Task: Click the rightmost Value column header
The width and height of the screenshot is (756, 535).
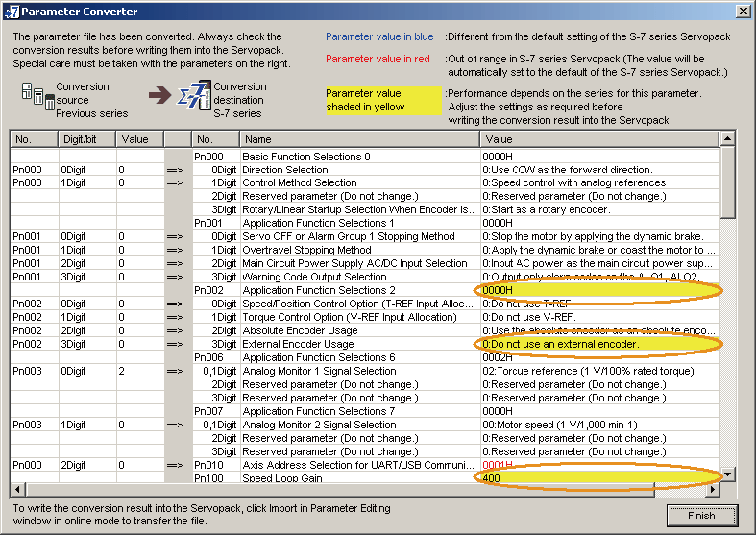Action: coord(597,139)
